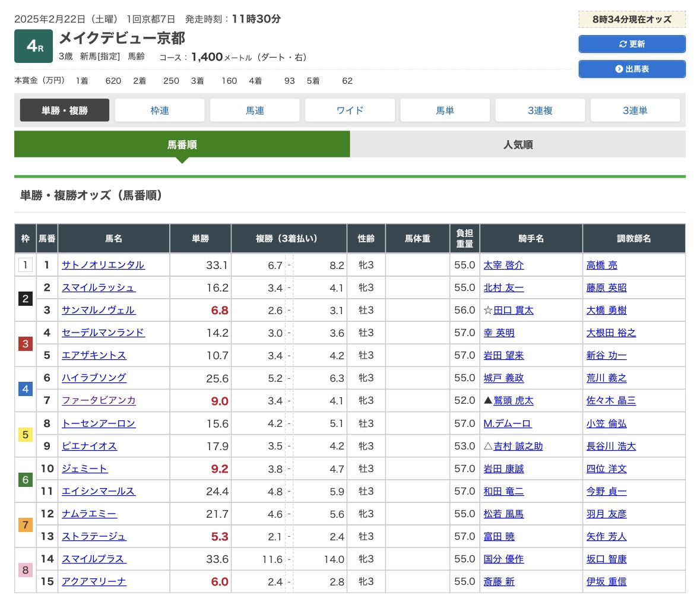This screenshot has width=700, height=611.
Task: Open horse エイシンマールス link
Action: coord(99,492)
